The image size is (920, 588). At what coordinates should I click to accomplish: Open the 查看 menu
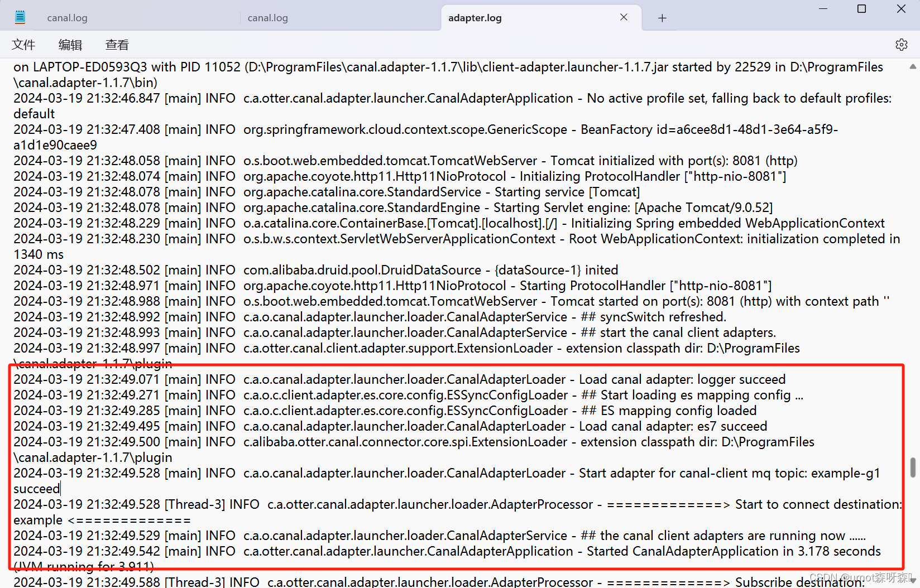coord(117,45)
